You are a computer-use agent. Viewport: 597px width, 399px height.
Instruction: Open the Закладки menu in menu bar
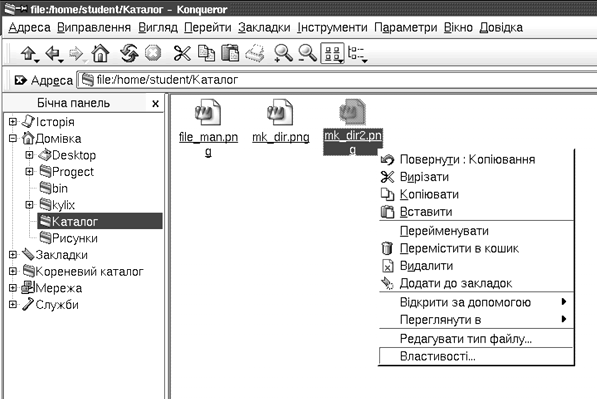(x=264, y=27)
